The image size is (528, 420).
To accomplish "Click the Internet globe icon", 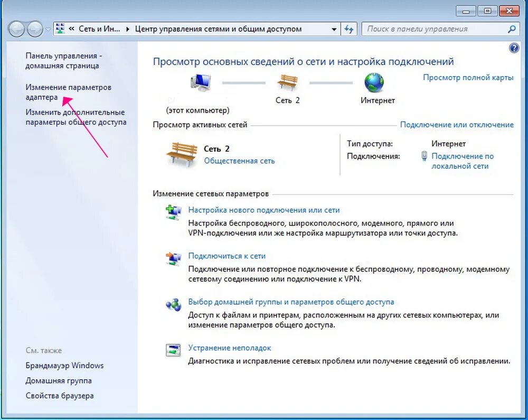I will point(374,82).
